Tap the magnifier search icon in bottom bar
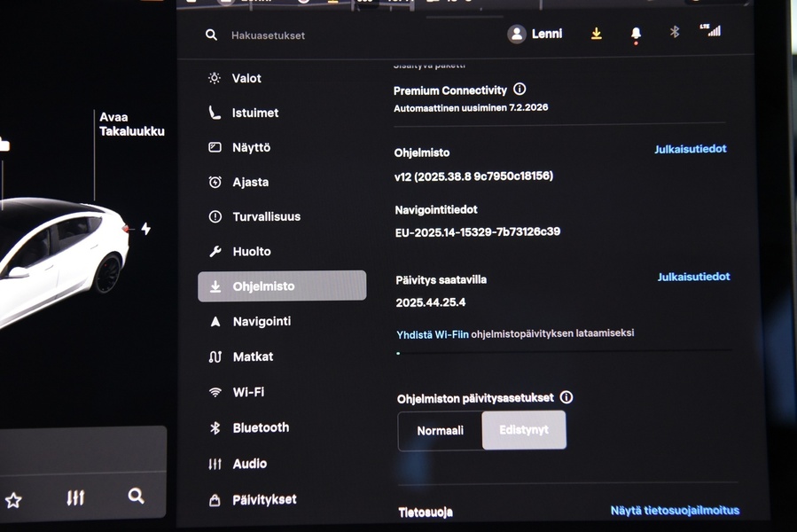This screenshot has width=797, height=532. pyautogui.click(x=136, y=497)
